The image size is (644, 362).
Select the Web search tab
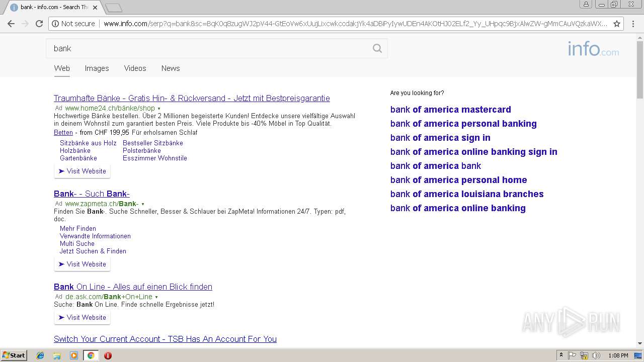62,68
